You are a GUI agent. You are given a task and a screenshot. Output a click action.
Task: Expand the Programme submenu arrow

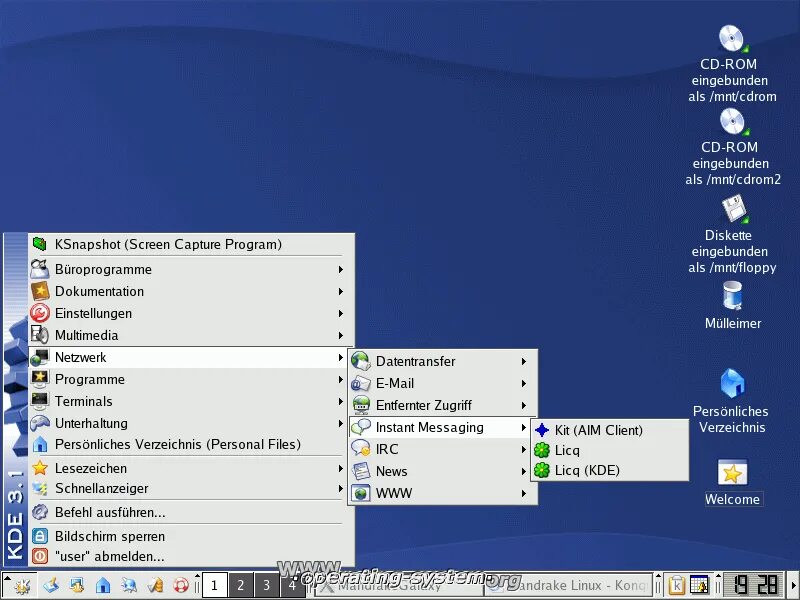340,379
